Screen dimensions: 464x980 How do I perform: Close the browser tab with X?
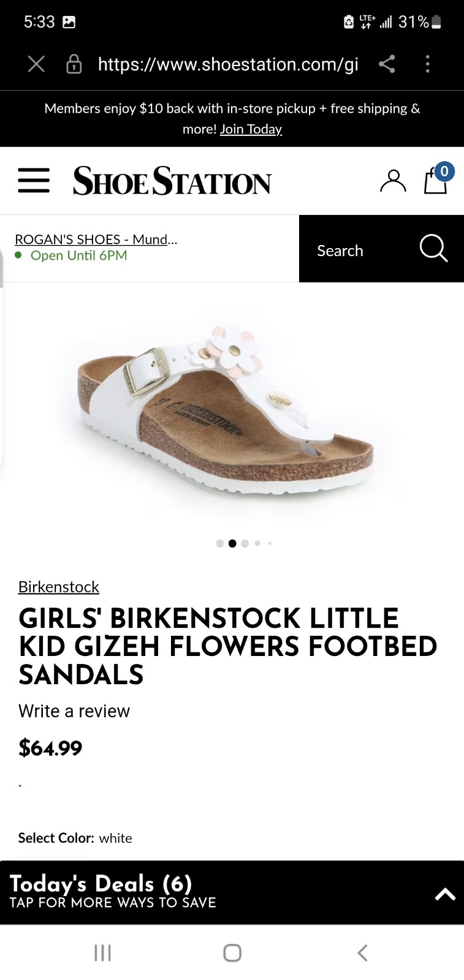(36, 64)
